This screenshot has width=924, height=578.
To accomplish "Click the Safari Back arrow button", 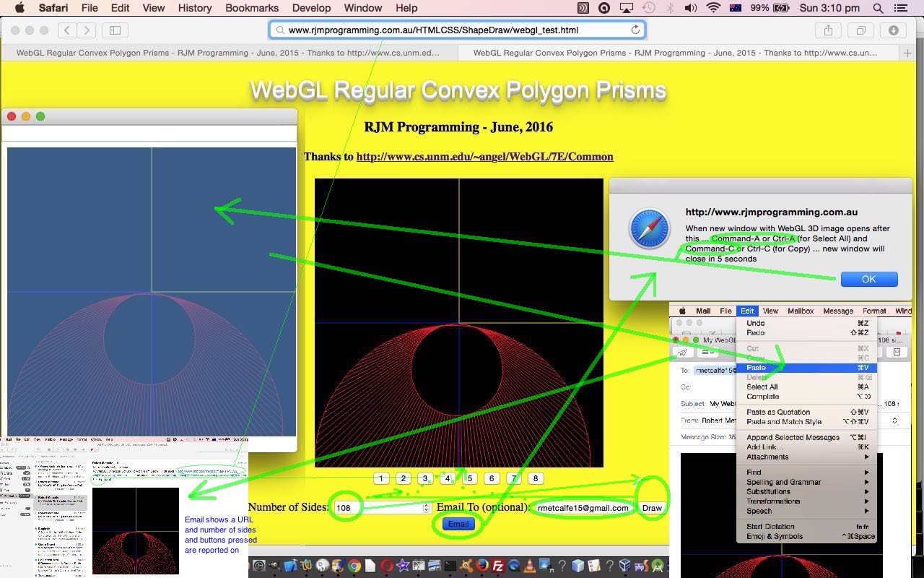I will [x=67, y=30].
